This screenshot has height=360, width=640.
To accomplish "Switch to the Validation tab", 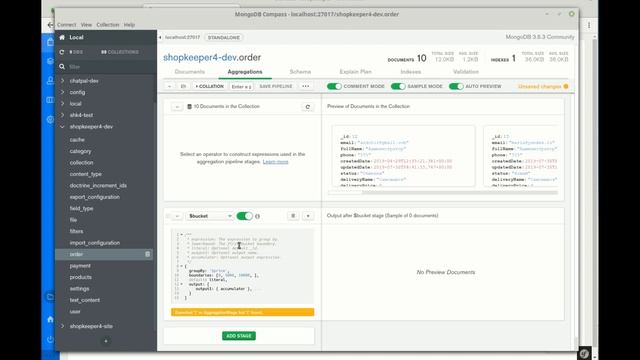I will [x=466, y=72].
